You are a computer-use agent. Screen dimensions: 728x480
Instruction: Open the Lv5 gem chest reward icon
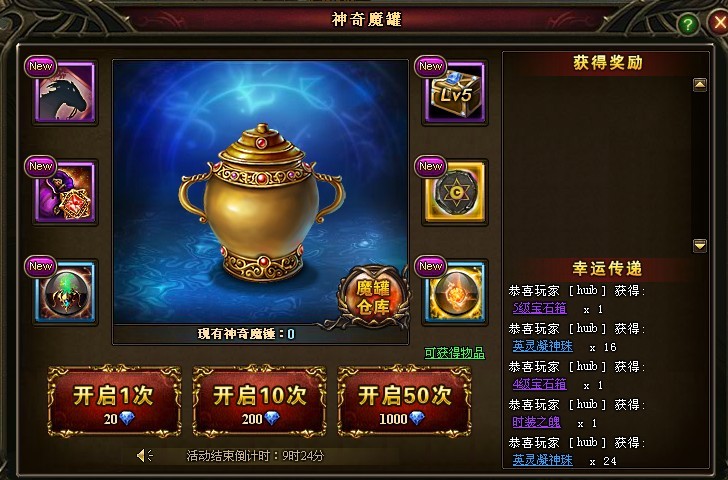coord(455,92)
